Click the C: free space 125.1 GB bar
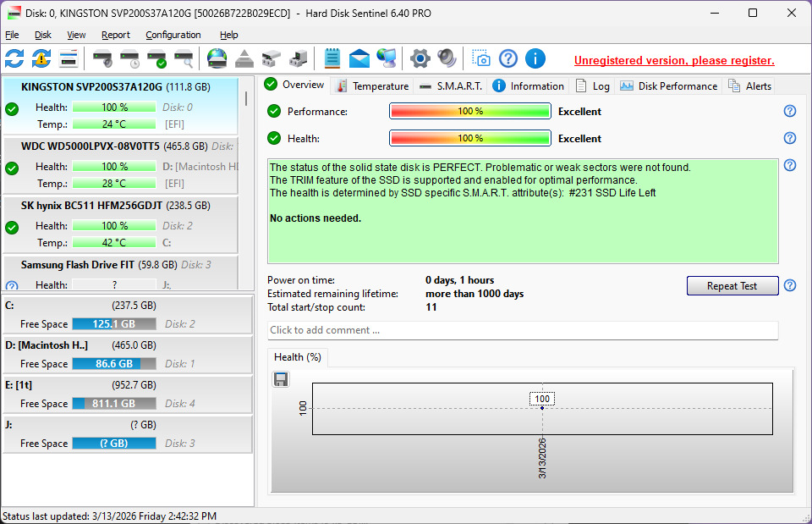Image resolution: width=812 pixels, height=524 pixels. 114,324
